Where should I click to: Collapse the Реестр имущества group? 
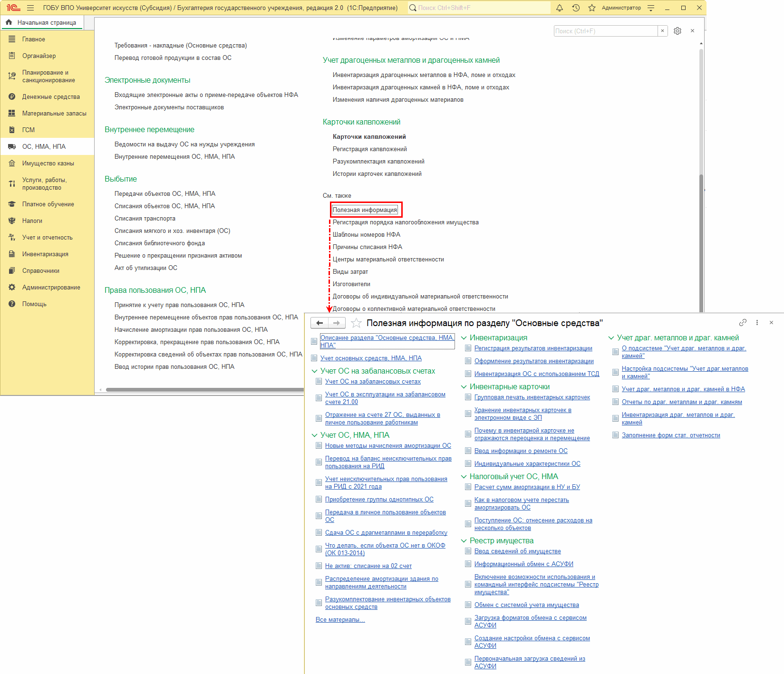pyautogui.click(x=464, y=541)
